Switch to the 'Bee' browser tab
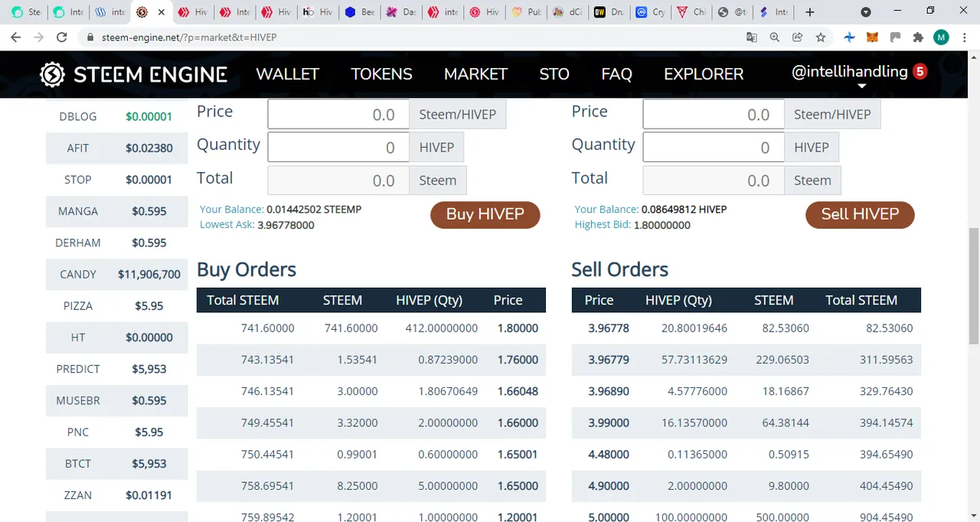This screenshot has height=522, width=980. (x=360, y=12)
